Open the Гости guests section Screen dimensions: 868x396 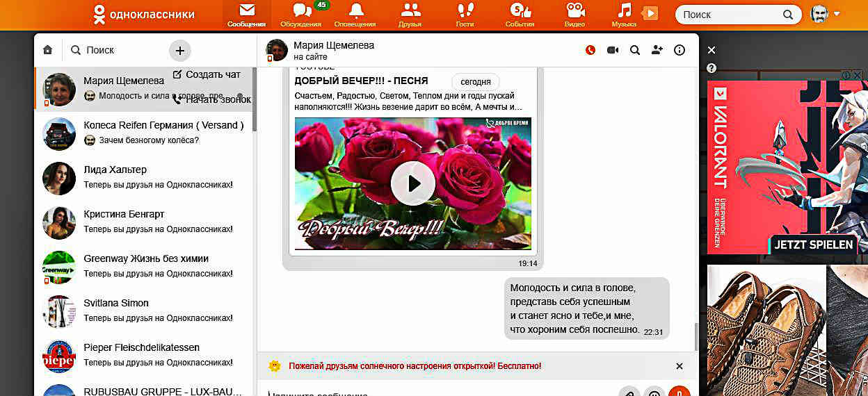[x=465, y=15]
